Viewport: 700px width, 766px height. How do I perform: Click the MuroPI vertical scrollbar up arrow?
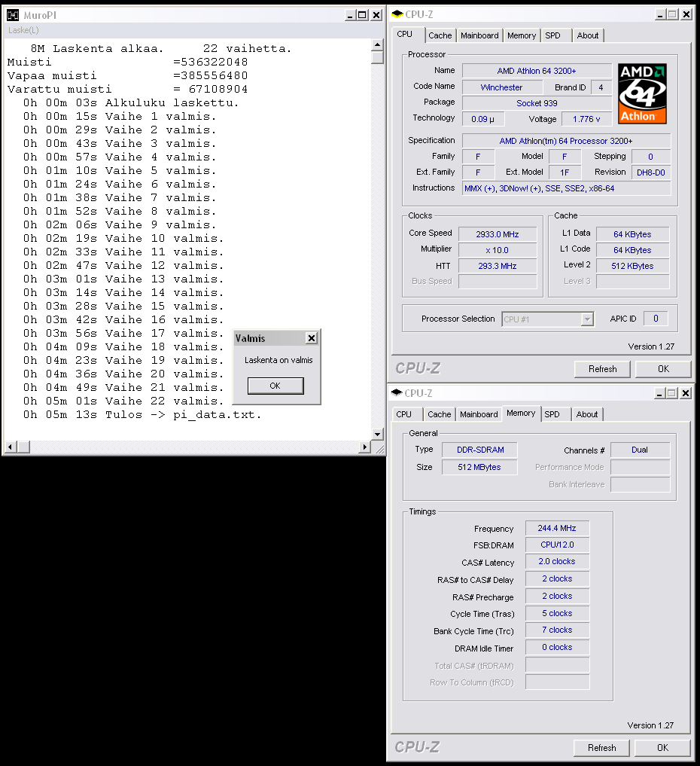377,45
